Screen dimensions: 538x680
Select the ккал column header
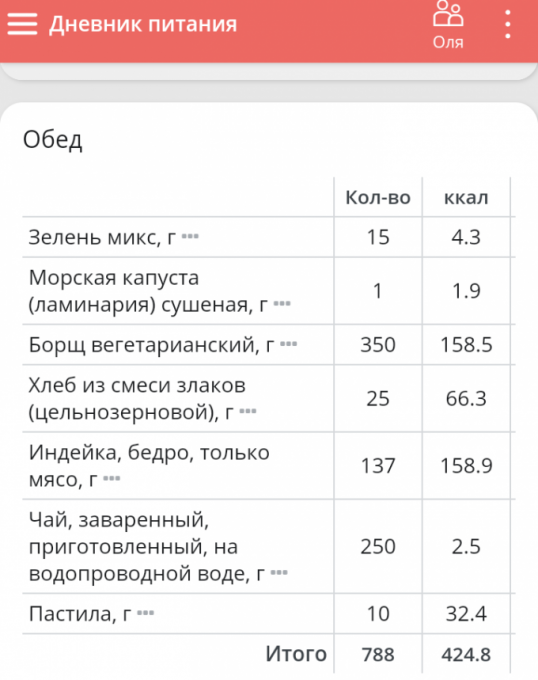[x=466, y=198]
